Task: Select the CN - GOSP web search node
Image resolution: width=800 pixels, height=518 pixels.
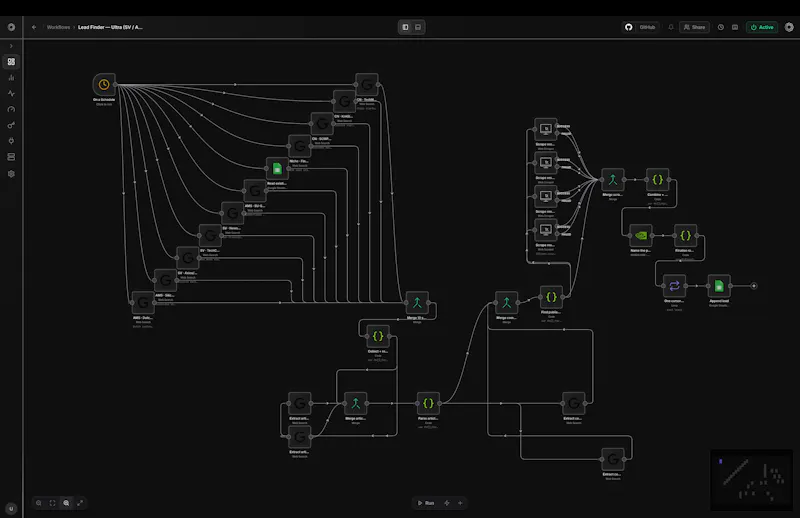Action: (x=322, y=124)
